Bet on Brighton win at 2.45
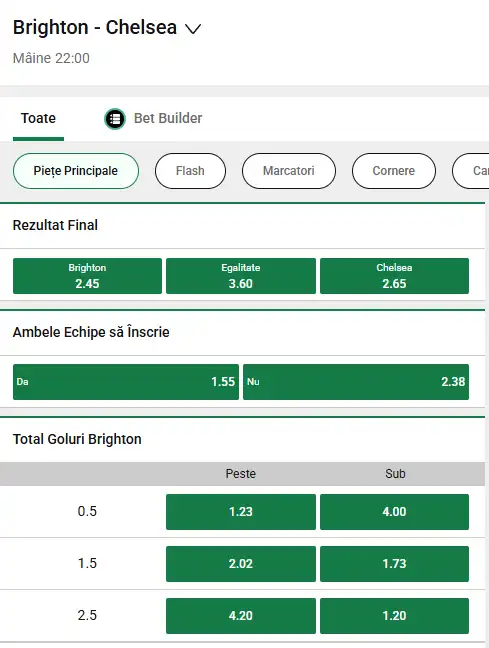 tap(87, 276)
